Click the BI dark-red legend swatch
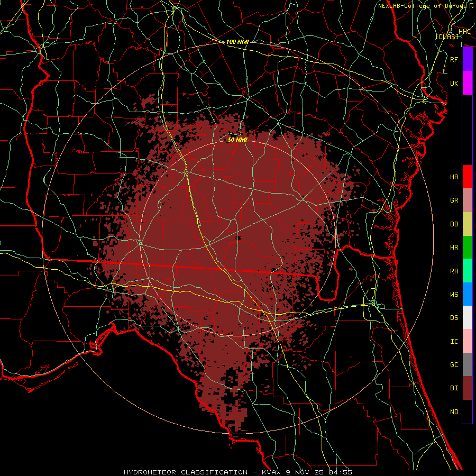 pos(467,388)
